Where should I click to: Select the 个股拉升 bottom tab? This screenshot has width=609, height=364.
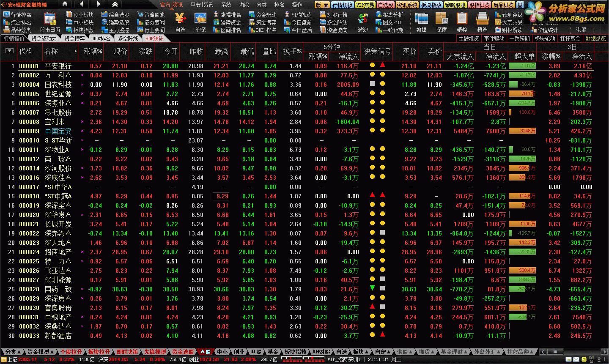pos(71,352)
